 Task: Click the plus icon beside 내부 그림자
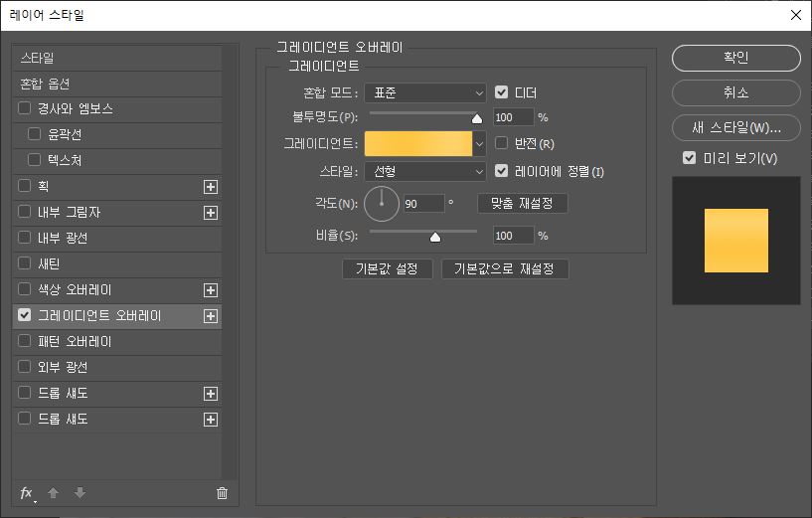(x=211, y=213)
